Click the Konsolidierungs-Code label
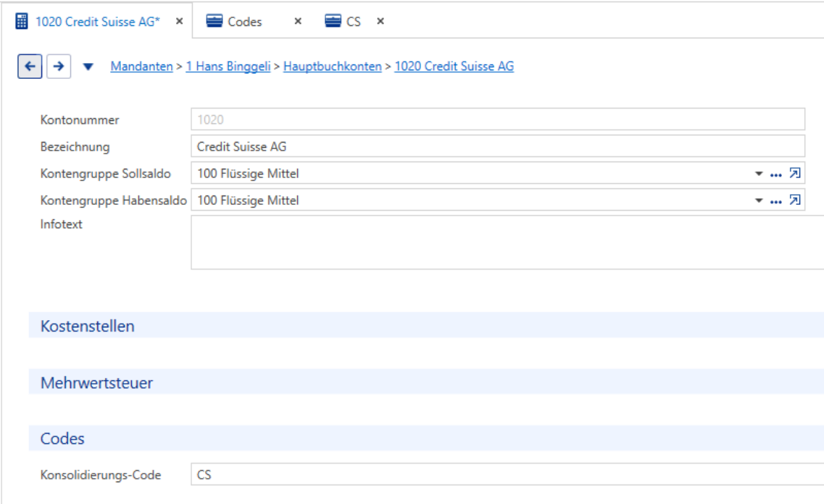This screenshot has width=824, height=504. [x=101, y=474]
